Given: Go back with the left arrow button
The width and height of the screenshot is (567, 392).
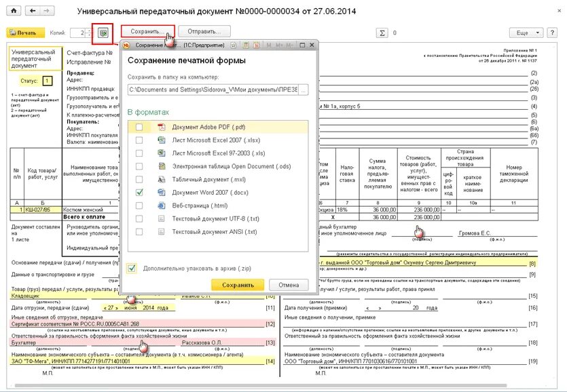Looking at the screenshot, I should (33, 11).
